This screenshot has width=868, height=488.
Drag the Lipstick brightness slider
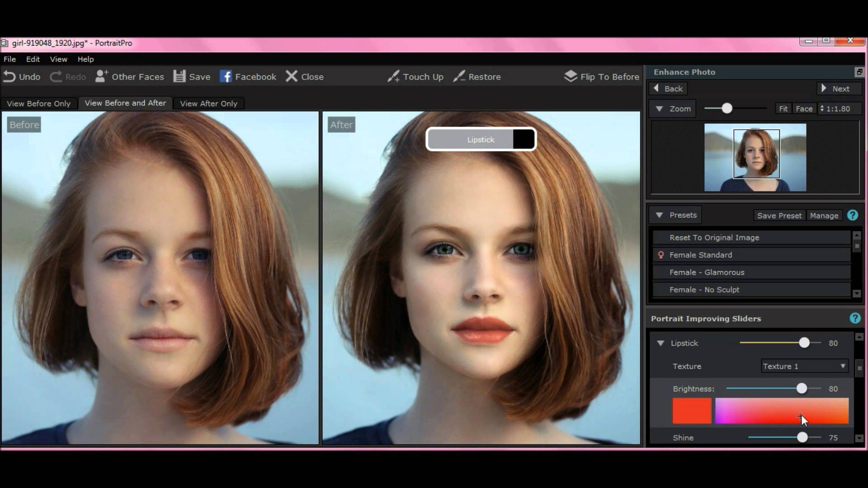tap(800, 389)
